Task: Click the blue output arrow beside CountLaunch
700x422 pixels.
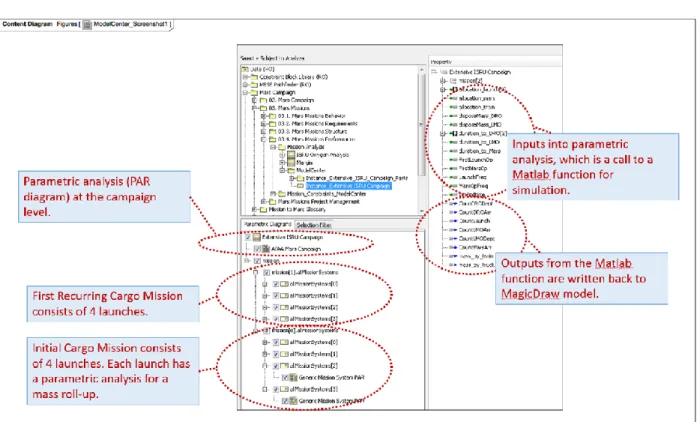Action: click(453, 221)
